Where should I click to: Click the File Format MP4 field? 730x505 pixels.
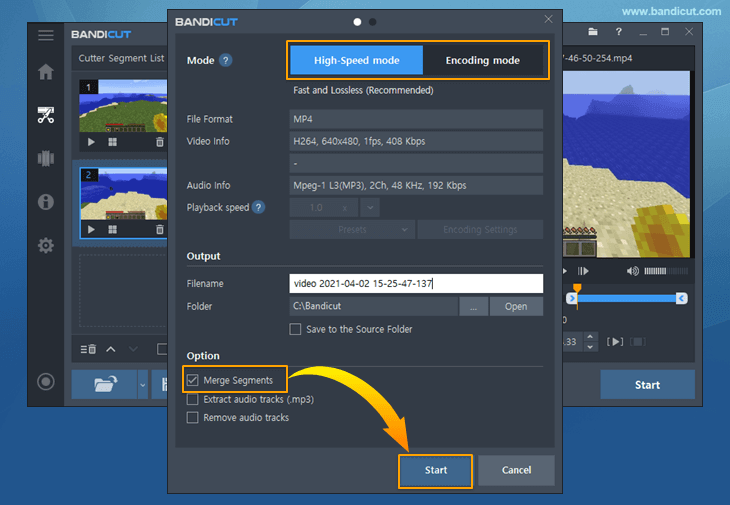tap(416, 119)
